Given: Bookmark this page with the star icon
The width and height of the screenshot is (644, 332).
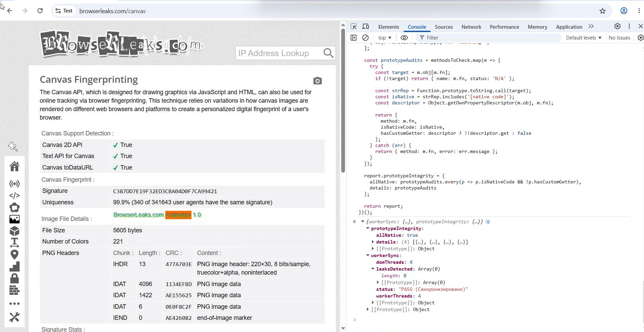Looking at the screenshot, I should pyautogui.click(x=602, y=11).
